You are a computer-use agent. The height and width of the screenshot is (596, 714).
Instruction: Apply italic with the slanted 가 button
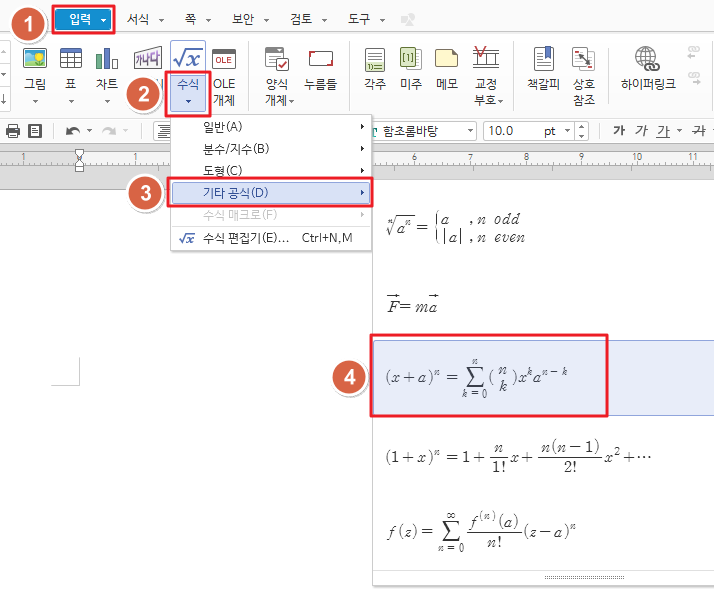tap(641, 131)
